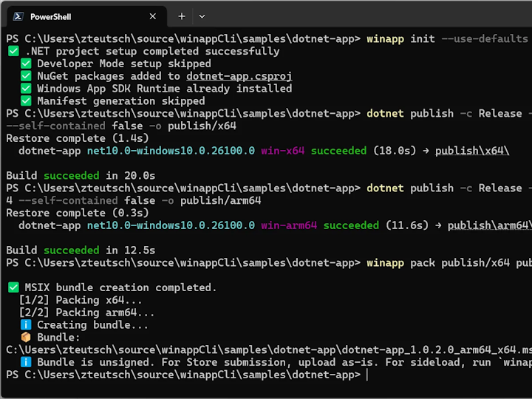Open the publish\arm64 output path link
This screenshot has width=532, height=399.
coord(490,225)
